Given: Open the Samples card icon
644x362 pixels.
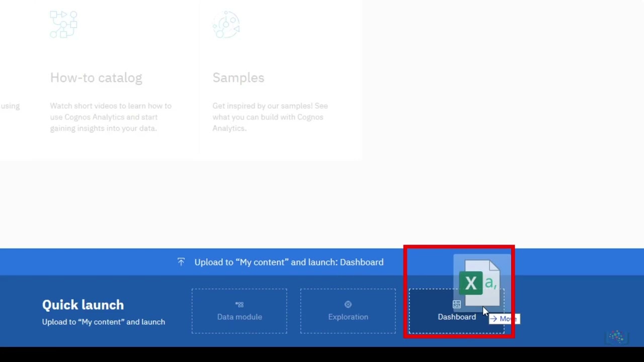Looking at the screenshot, I should click(x=226, y=24).
